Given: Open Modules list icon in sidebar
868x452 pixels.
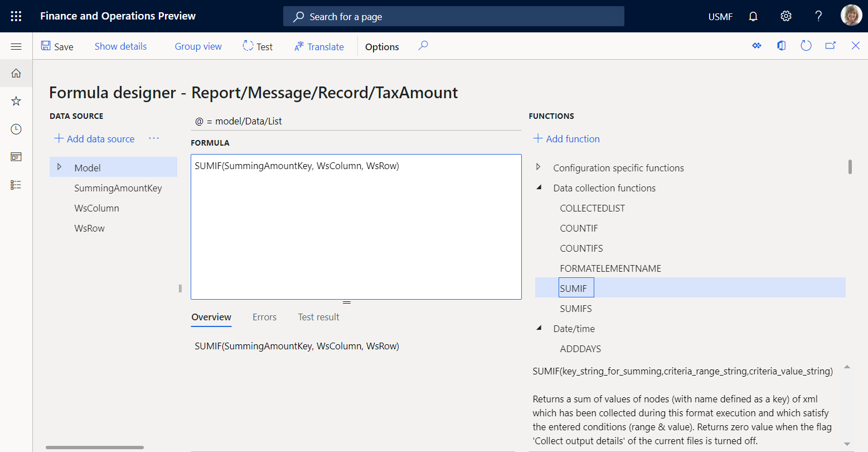Looking at the screenshot, I should point(16,185).
